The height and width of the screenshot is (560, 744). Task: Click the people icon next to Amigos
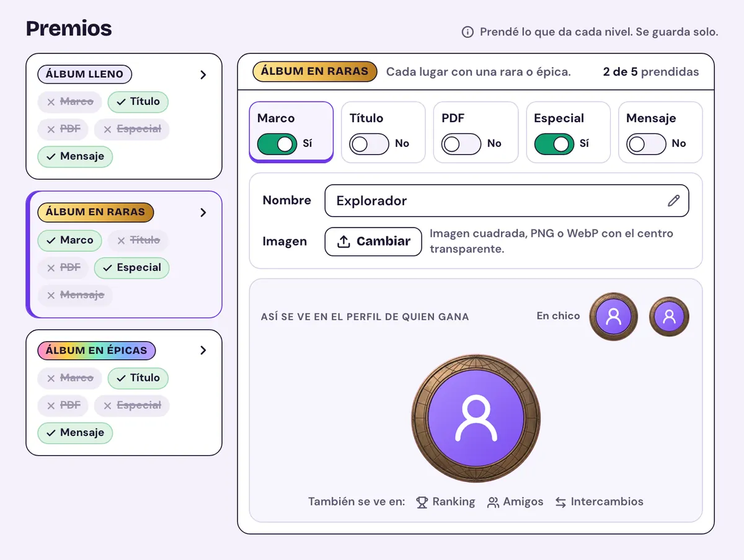pos(493,502)
